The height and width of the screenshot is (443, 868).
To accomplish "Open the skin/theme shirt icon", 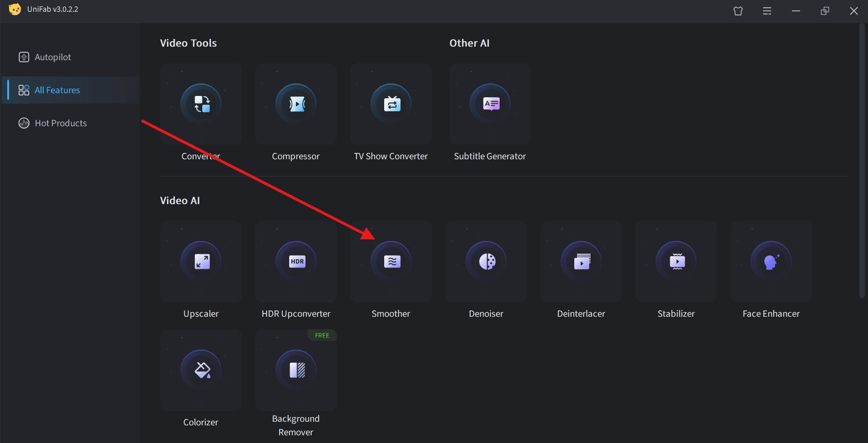I will click(738, 11).
